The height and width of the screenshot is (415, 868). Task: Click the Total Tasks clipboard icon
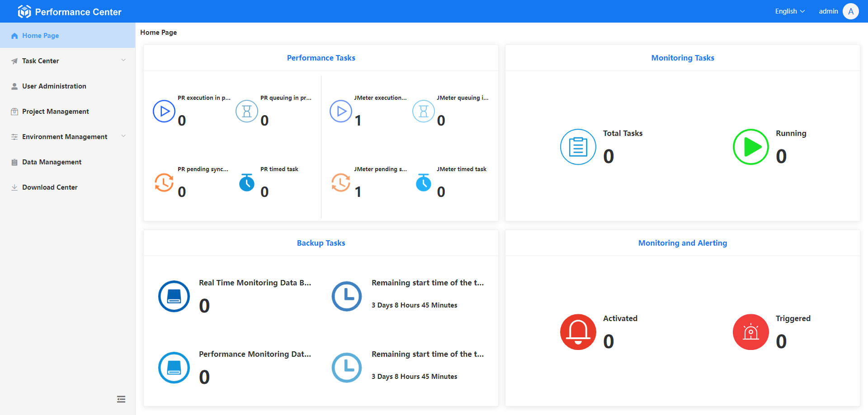point(578,147)
